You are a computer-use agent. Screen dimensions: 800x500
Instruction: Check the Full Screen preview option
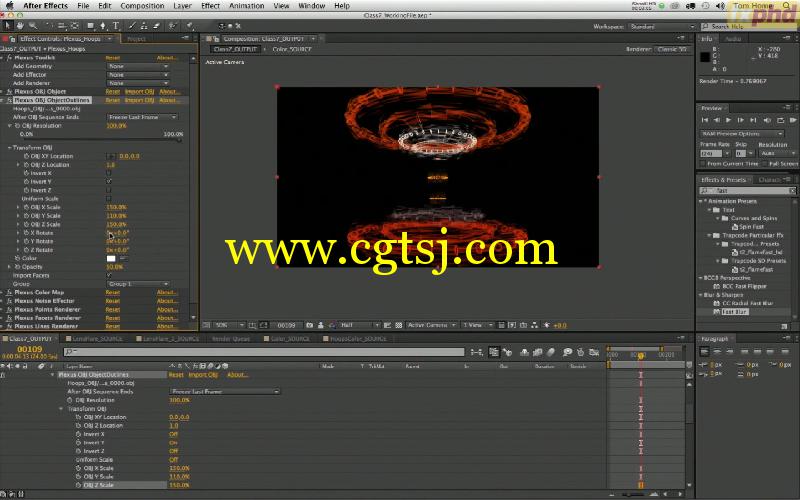765,164
